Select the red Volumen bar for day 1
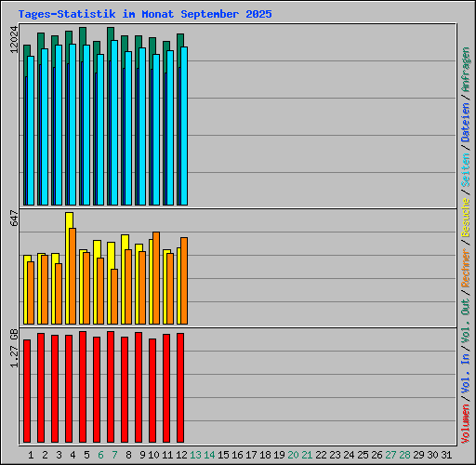Viewport: 476px width, 465px height. tap(27, 391)
